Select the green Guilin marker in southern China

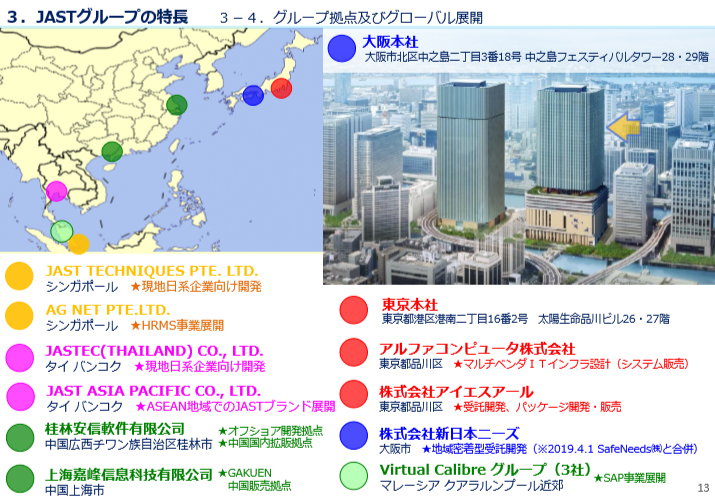[112, 151]
